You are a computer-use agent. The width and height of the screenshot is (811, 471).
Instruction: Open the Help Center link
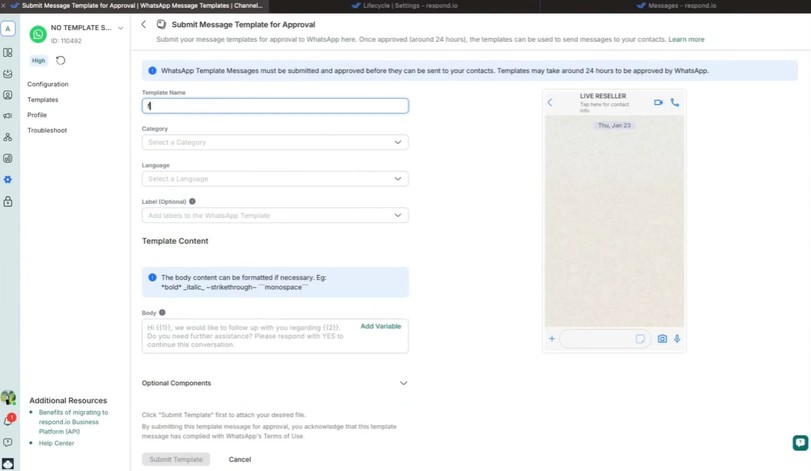tap(56, 443)
